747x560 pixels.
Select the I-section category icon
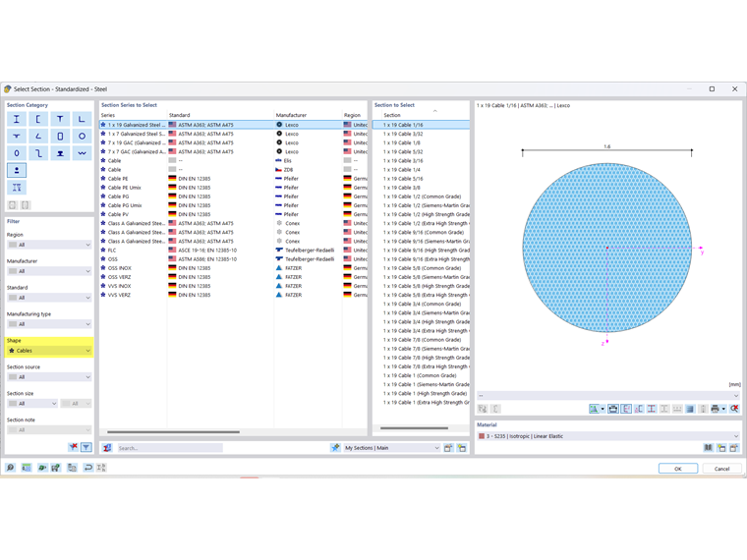(17, 119)
